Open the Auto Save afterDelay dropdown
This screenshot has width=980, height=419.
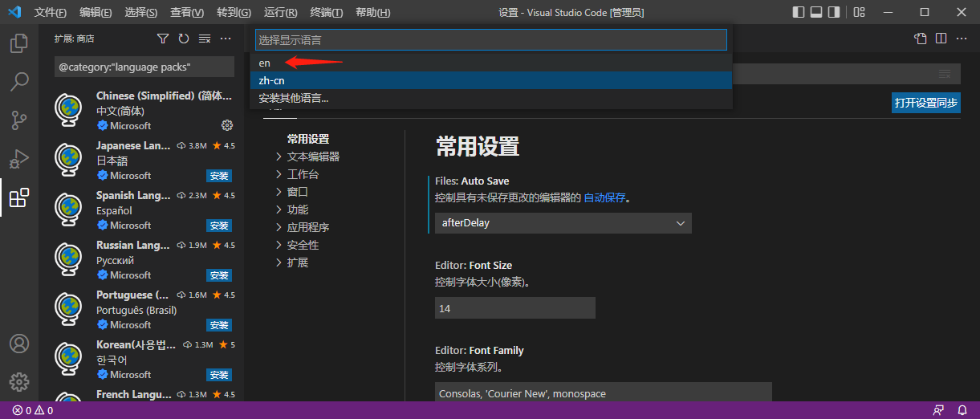click(x=563, y=223)
